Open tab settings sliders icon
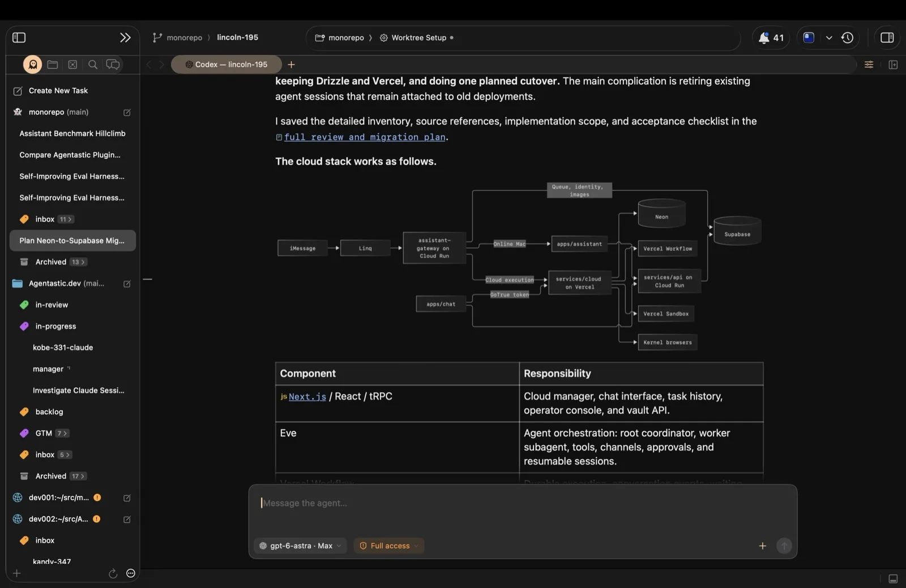The width and height of the screenshot is (906, 588). (869, 65)
